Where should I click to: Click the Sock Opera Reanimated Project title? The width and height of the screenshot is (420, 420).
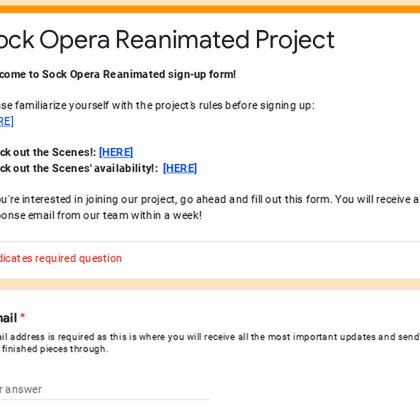click(167, 40)
